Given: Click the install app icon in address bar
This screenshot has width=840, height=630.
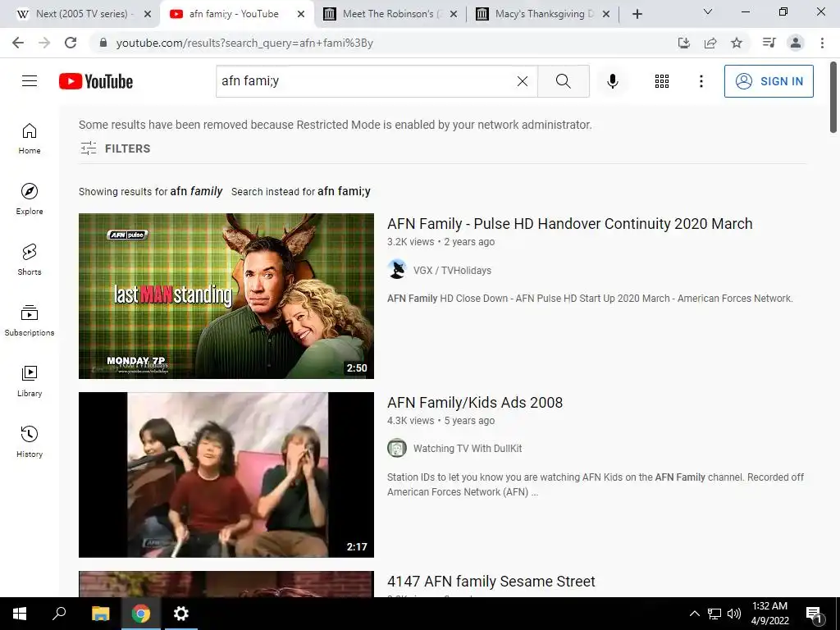Looking at the screenshot, I should pos(683,43).
